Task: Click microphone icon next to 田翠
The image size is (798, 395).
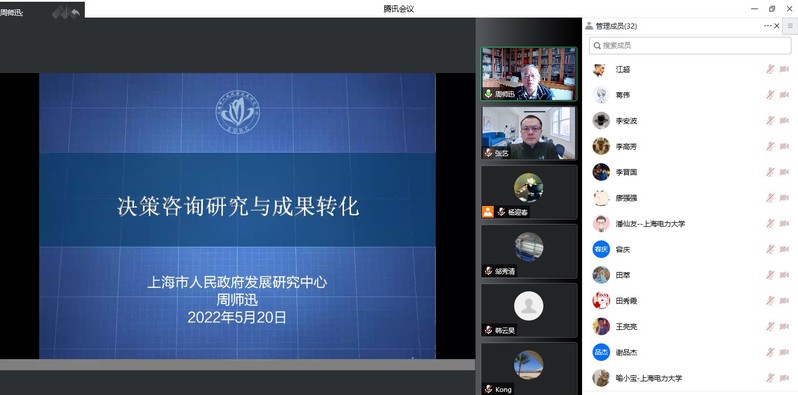Action: [x=770, y=275]
